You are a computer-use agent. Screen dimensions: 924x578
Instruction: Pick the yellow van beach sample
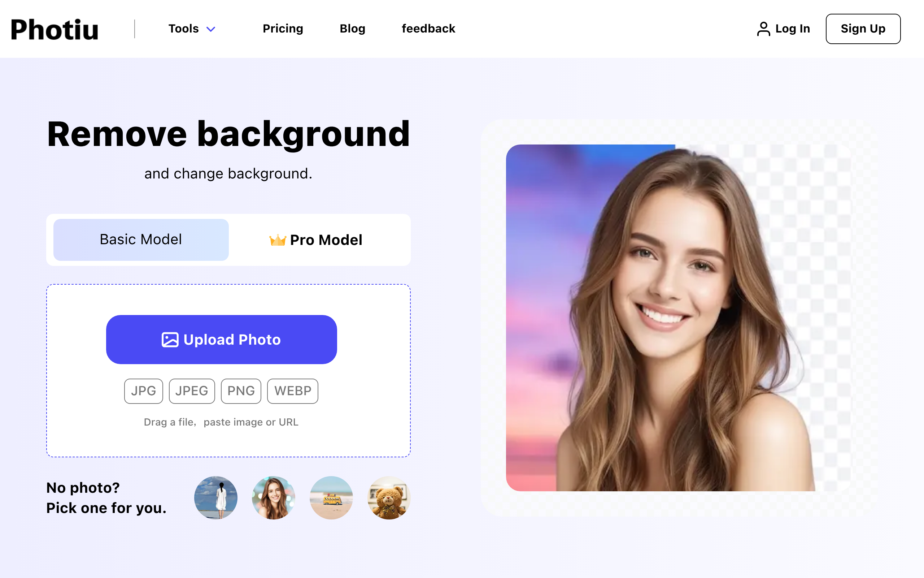[x=331, y=498]
